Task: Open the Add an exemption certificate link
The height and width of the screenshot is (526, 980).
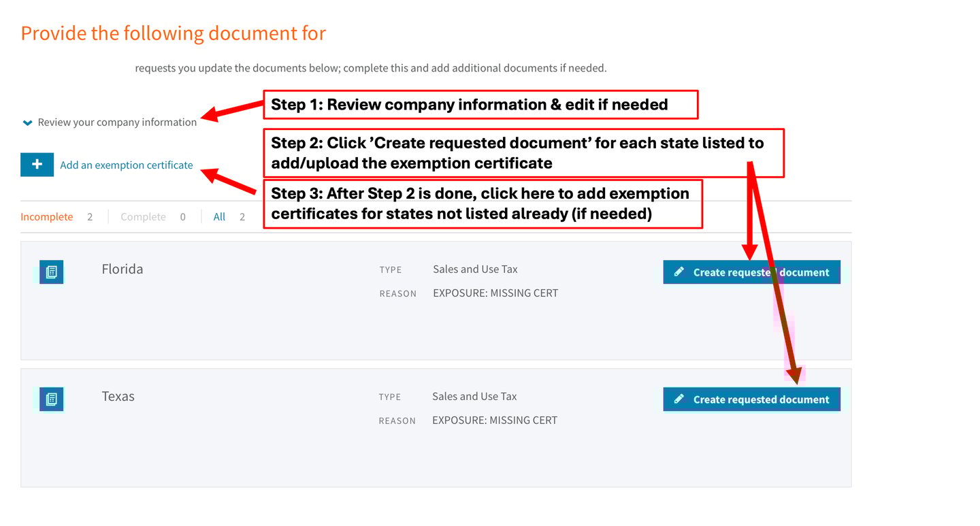Action: pos(127,165)
